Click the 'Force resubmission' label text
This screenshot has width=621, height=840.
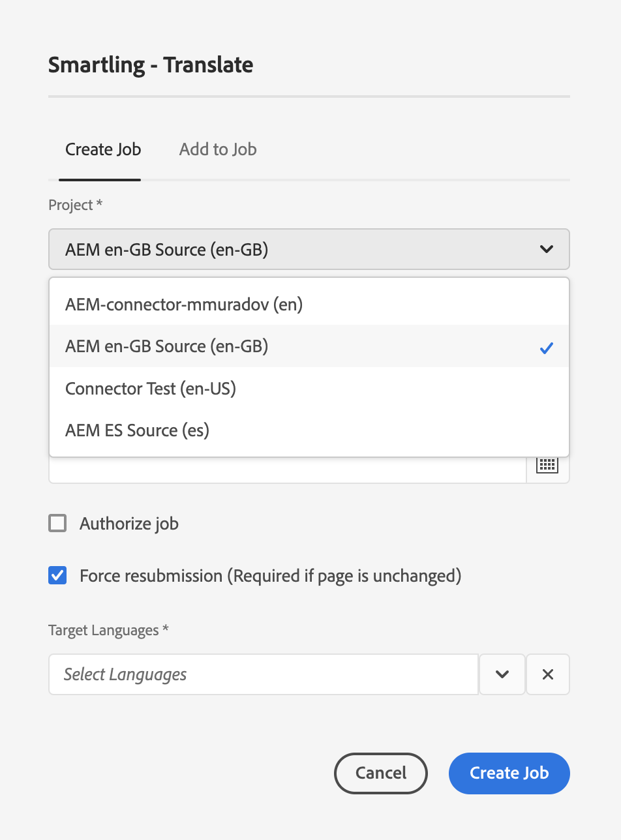pyautogui.click(x=270, y=576)
